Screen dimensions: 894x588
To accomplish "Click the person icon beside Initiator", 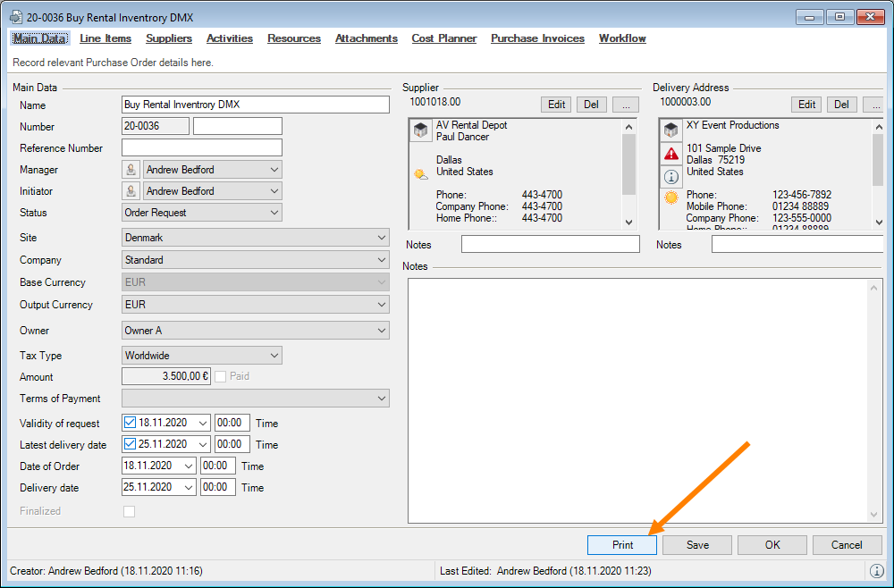I will (x=131, y=191).
